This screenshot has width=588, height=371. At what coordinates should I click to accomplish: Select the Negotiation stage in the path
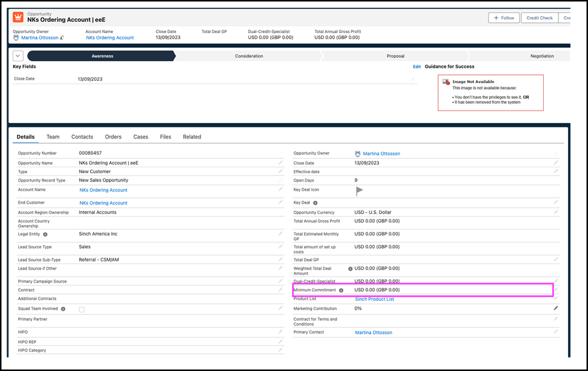[x=520, y=56]
